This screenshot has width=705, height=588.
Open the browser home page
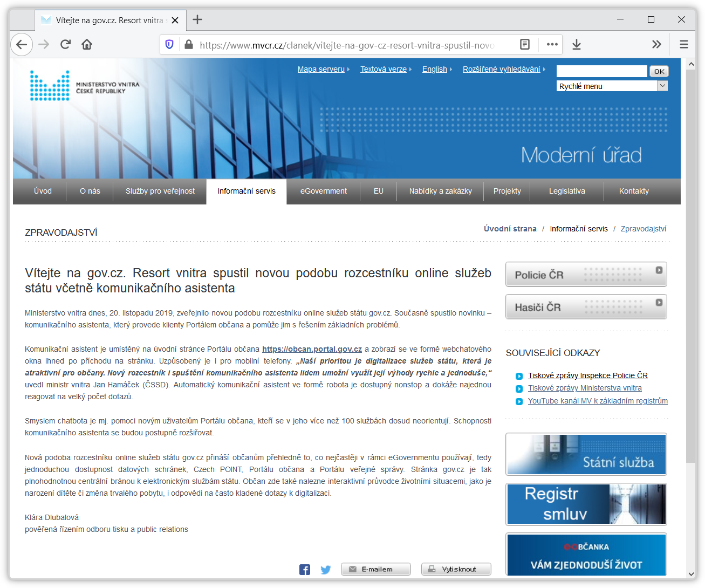87,44
